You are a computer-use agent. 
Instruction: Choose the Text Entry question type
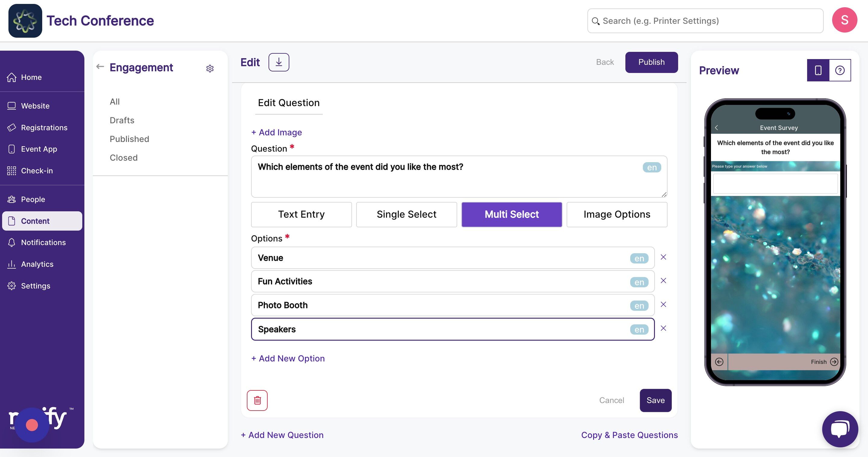point(301,214)
